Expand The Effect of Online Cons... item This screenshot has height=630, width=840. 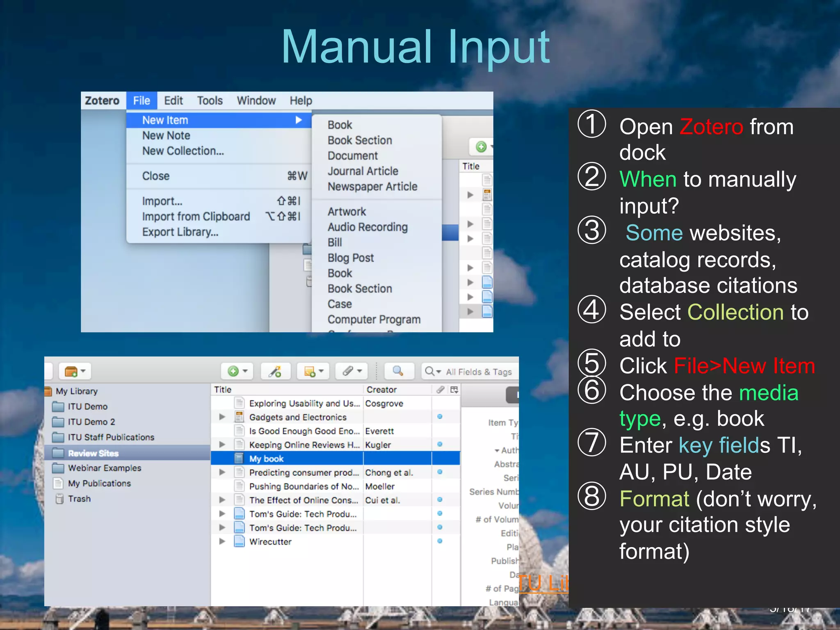click(222, 500)
